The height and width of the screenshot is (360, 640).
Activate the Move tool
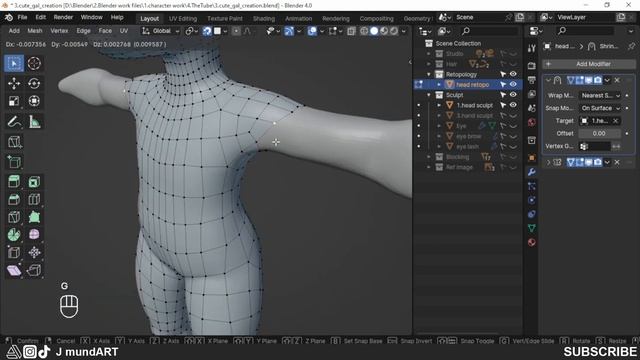pos(14,83)
